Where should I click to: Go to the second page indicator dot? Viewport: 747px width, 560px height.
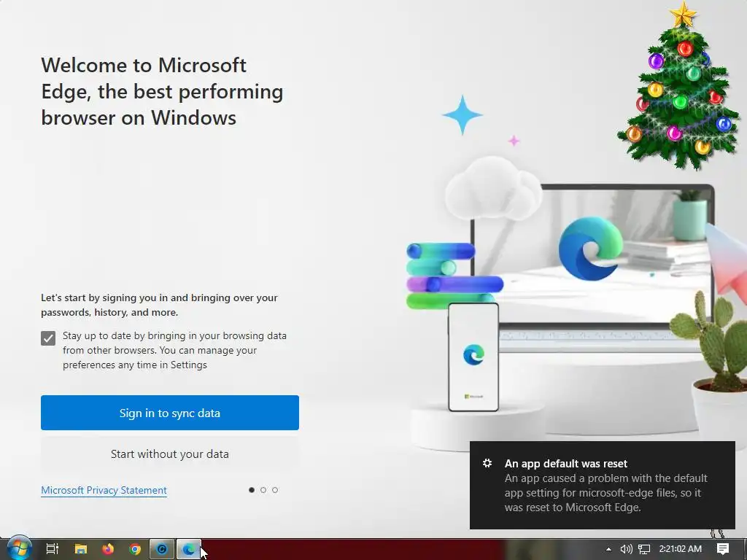coord(263,490)
